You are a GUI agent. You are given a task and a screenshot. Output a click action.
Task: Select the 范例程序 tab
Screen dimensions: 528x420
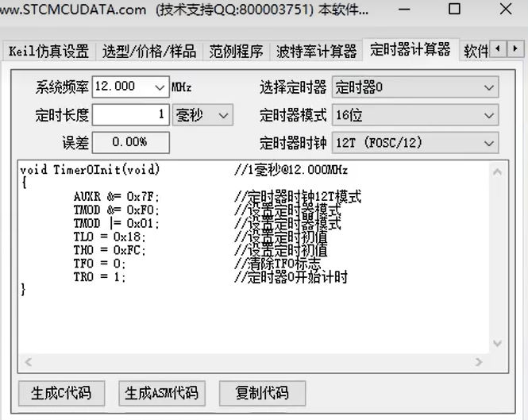[236, 52]
